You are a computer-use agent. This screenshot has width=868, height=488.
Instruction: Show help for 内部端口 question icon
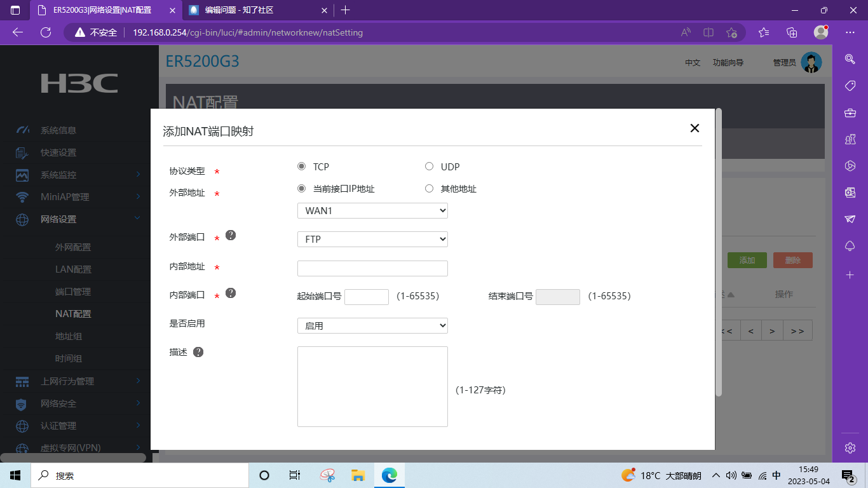(x=231, y=293)
